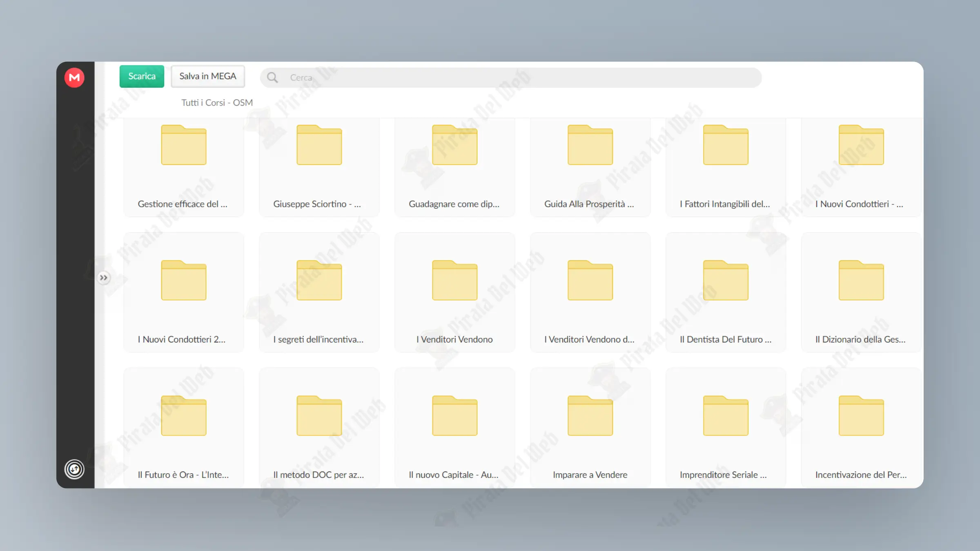The height and width of the screenshot is (551, 980).
Task: Select the label Guida Alla Prosperità ...
Action: [589, 204]
